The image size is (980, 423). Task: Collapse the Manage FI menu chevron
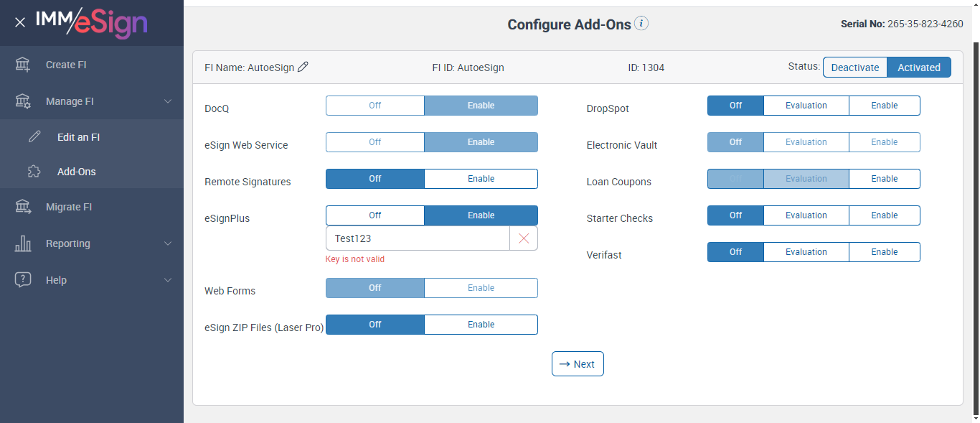coord(168,101)
